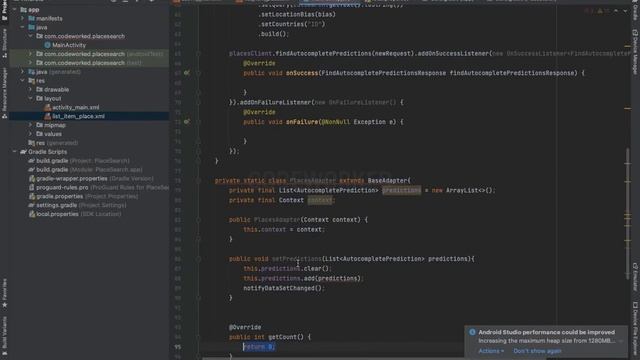This screenshot has height=360, width=640.
Task: Collapse the layout folder
Action: [x=30, y=98]
